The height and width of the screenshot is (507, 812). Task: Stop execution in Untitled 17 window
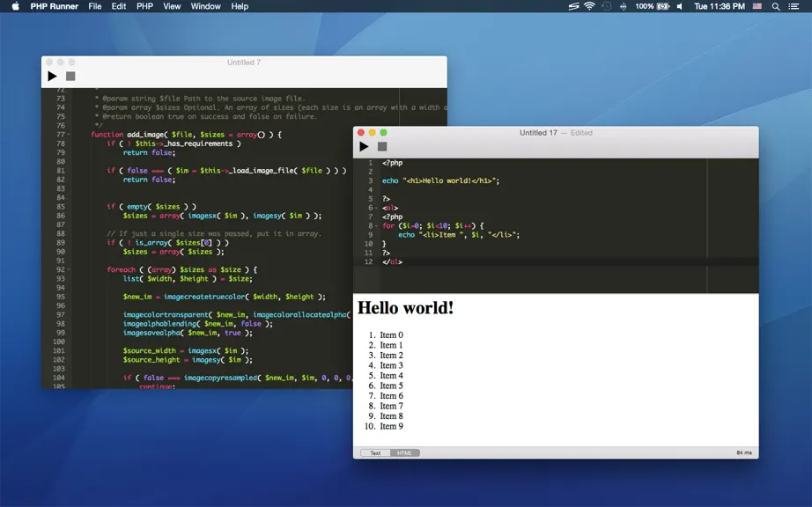coord(382,147)
